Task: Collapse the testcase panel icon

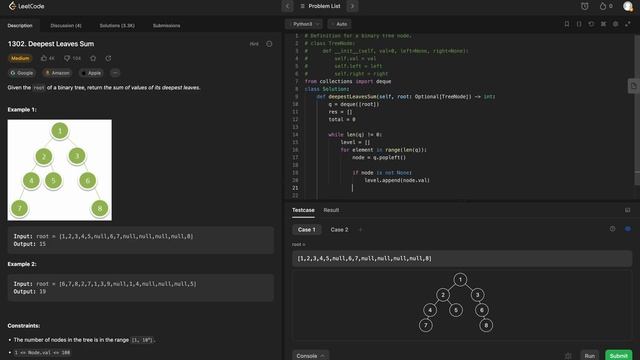Action: pyautogui.click(x=627, y=210)
